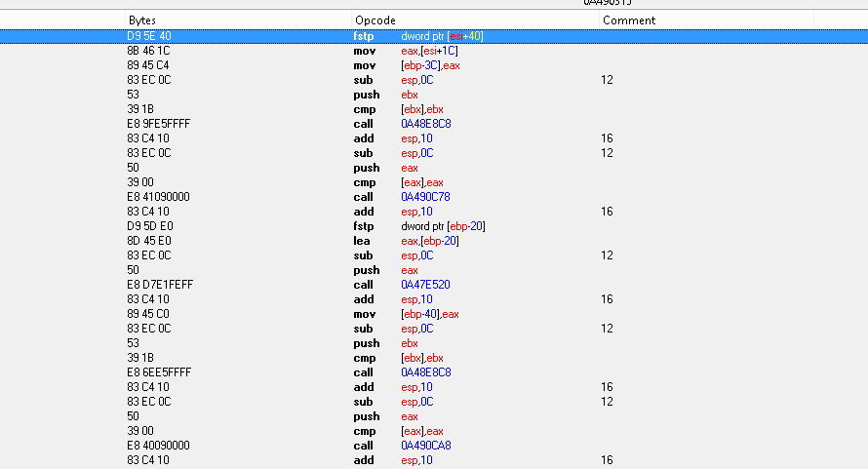
Task: Click mov mnemonic beside eax,[esi+1C]
Action: click(x=364, y=51)
